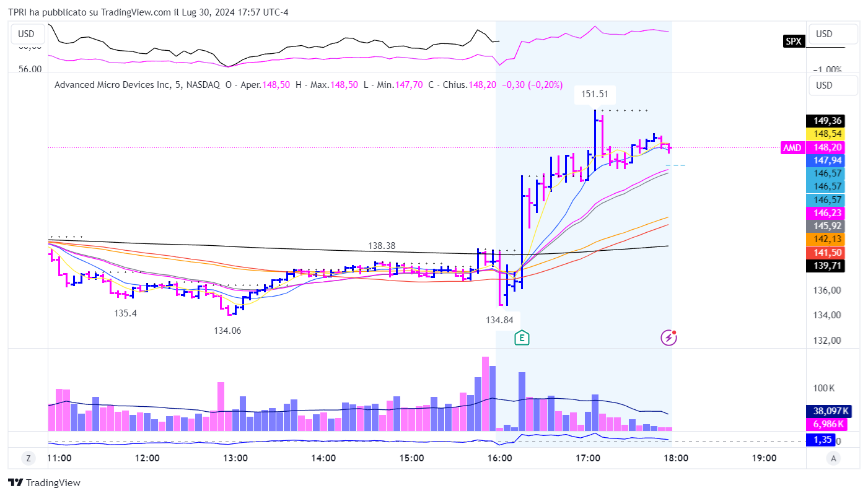Click the 38,097K volume average label

(x=830, y=411)
